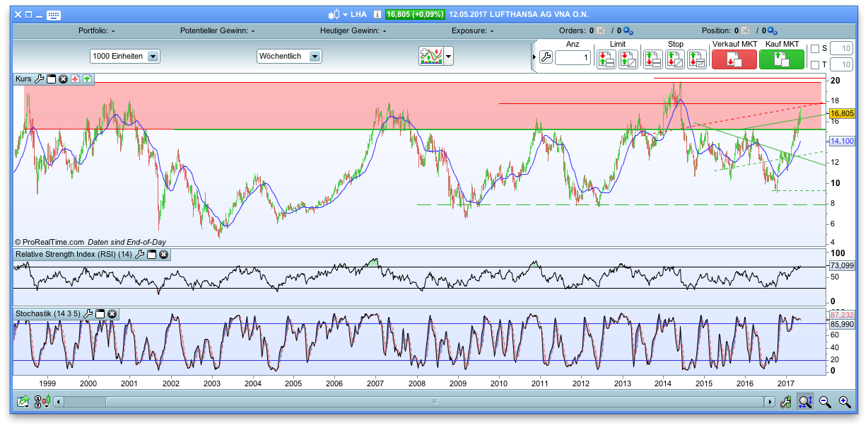Click the red Verkauf MKT sell button

[734, 59]
